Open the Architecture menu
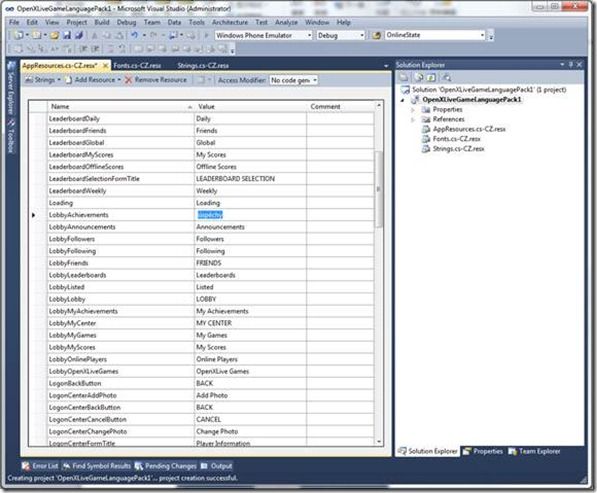The height and width of the screenshot is (493, 597). [x=230, y=22]
